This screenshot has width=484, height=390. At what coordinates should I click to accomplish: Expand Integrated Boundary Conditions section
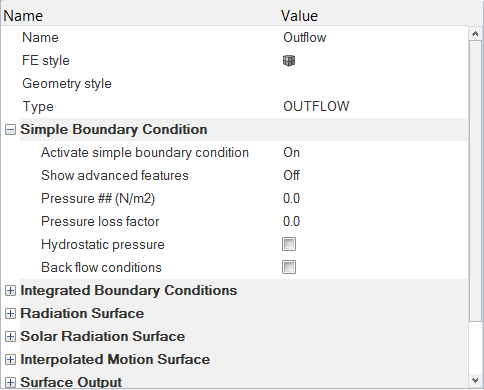click(10, 291)
